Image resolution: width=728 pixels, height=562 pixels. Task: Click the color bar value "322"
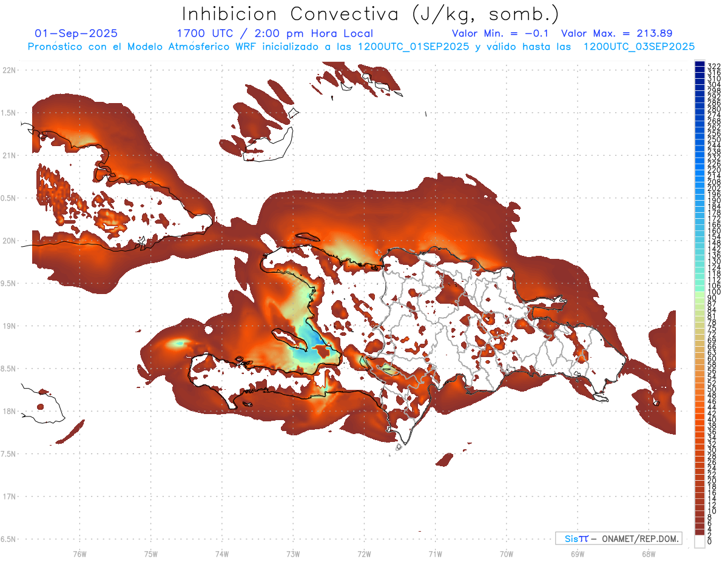(714, 66)
